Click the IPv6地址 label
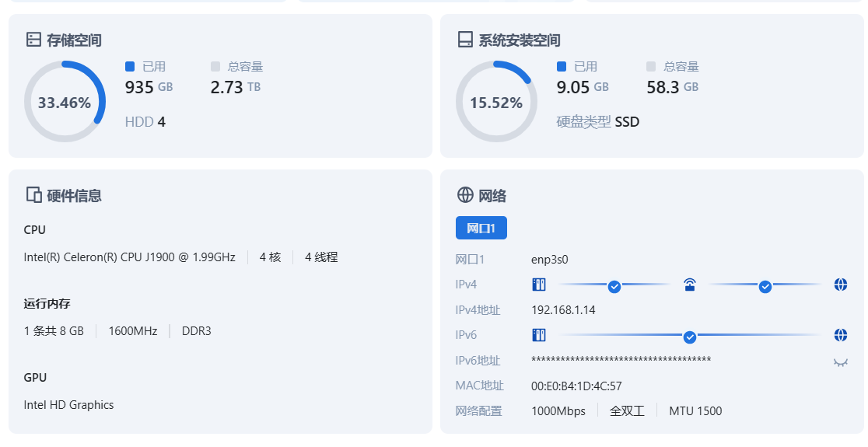The width and height of the screenshot is (868, 447). pyautogui.click(x=478, y=361)
